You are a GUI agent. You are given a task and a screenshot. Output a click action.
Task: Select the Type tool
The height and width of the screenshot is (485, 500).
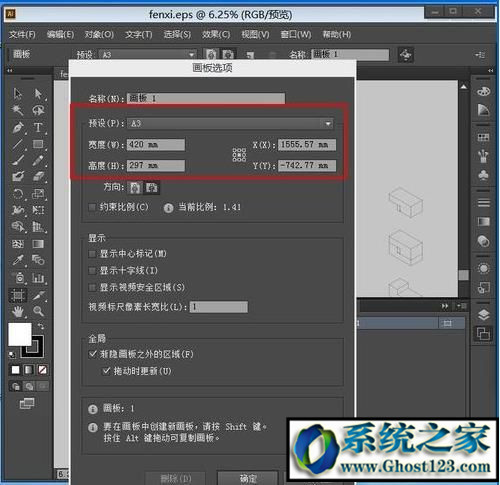[38, 127]
